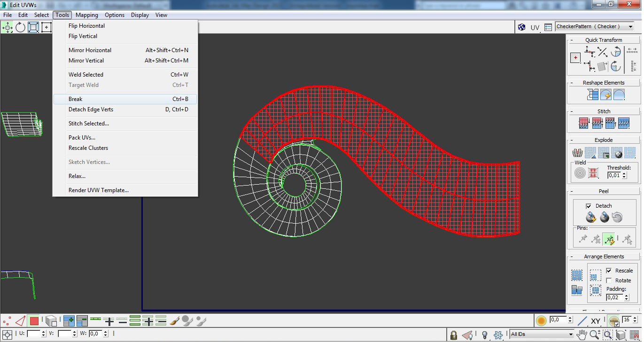
Task: Click Render UVW Template... entry
Action: coord(99,190)
